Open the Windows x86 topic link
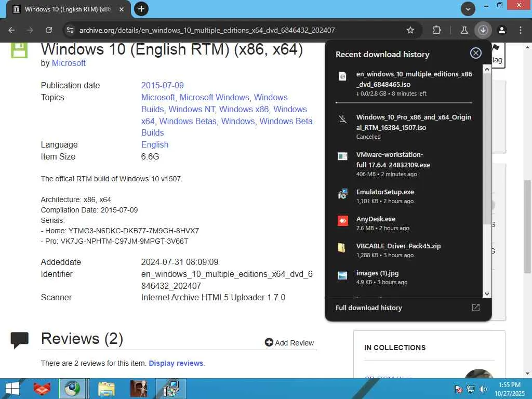 tap(244, 109)
